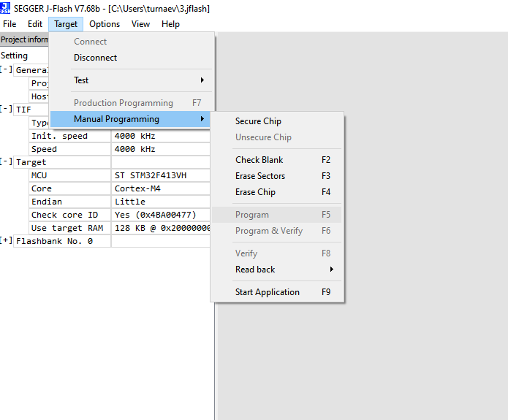508x420 pixels.
Task: Expand the Flashbank No. 0 group
Action: click(x=6, y=240)
